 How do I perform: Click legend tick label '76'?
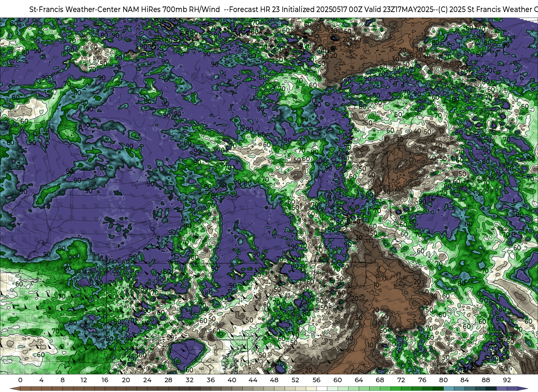point(422,380)
